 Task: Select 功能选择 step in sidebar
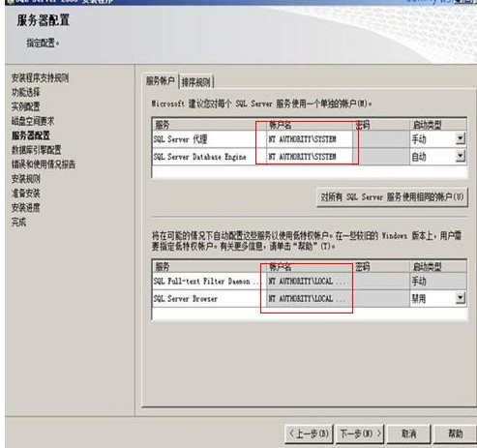[x=26, y=93]
